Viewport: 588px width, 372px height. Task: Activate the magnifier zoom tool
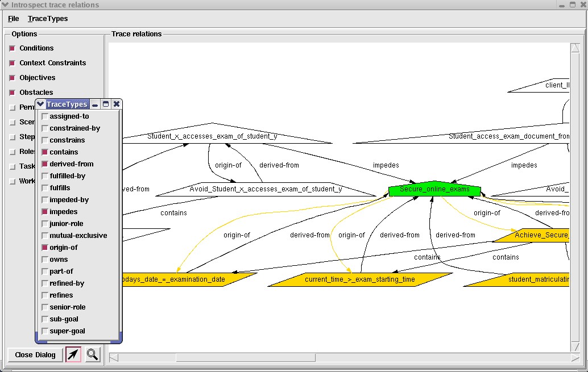(x=92, y=354)
